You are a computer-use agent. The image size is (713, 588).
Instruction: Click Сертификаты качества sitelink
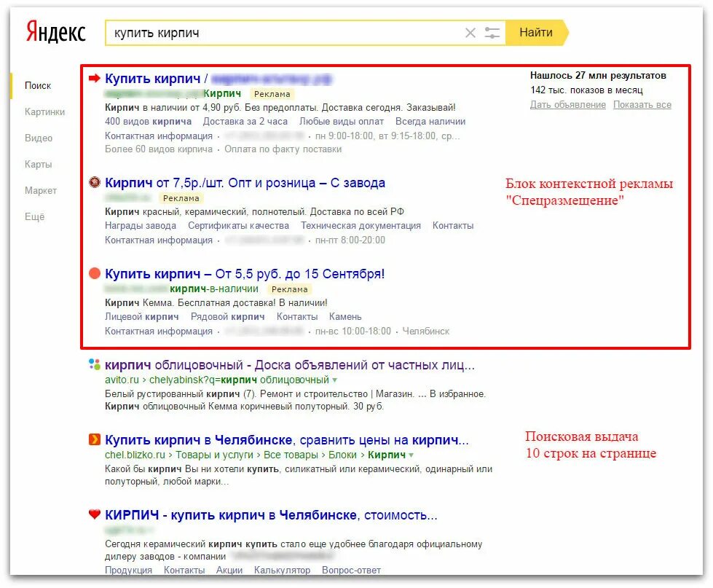click(239, 226)
